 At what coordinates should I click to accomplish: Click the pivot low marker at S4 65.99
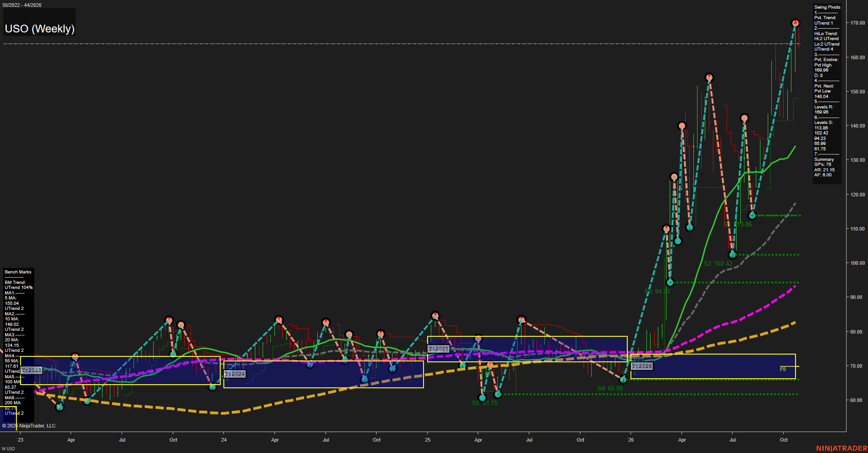coord(623,379)
